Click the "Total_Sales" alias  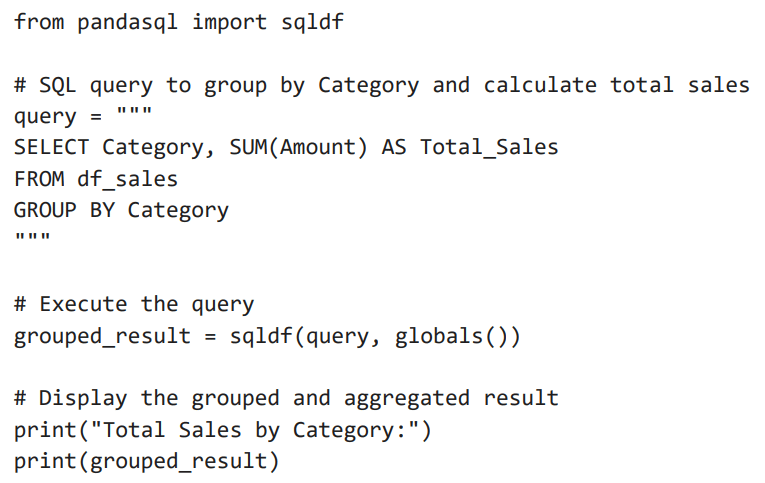pyautogui.click(x=489, y=148)
